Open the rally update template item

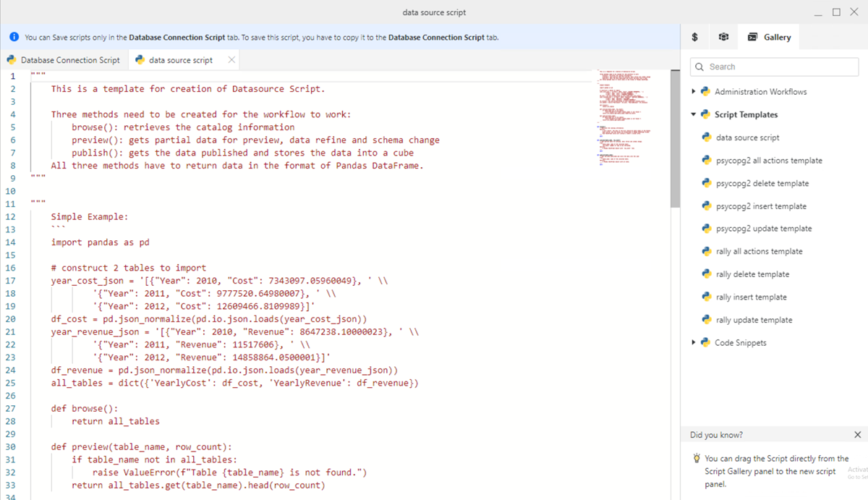click(754, 320)
